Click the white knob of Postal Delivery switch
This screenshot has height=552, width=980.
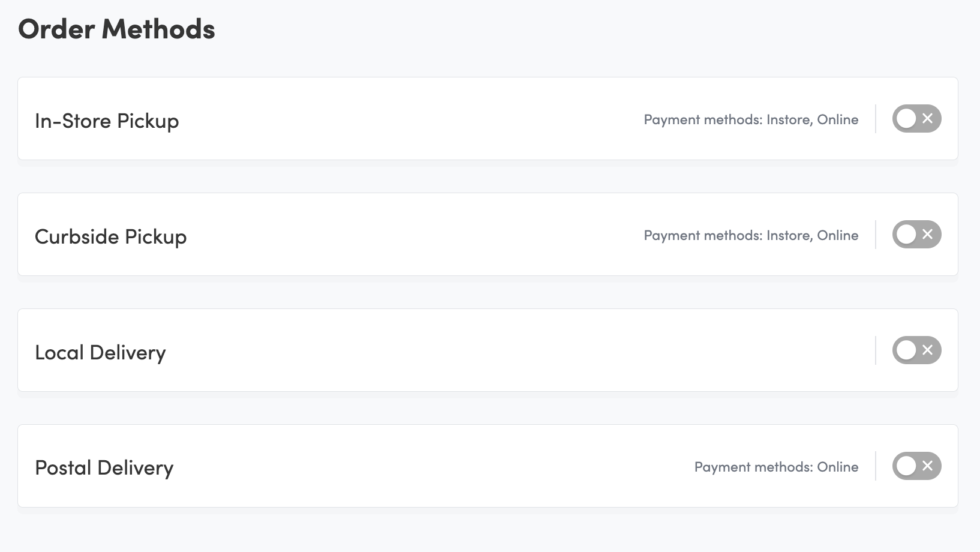tap(906, 466)
